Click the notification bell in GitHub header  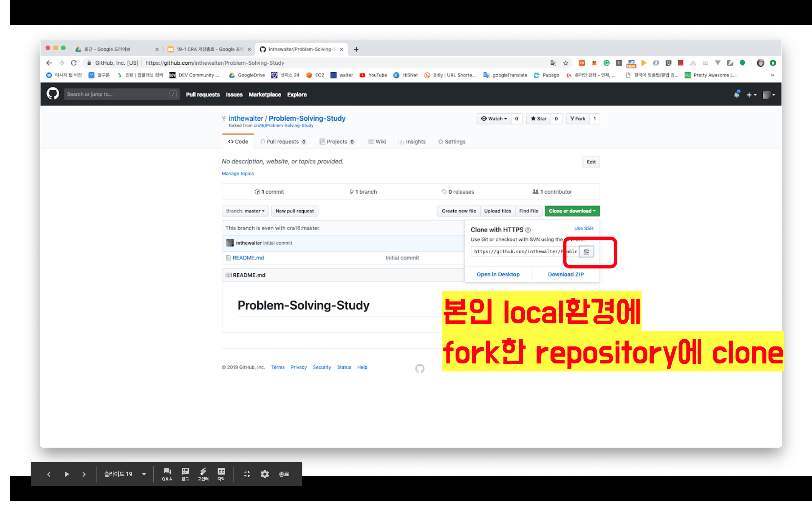click(737, 94)
